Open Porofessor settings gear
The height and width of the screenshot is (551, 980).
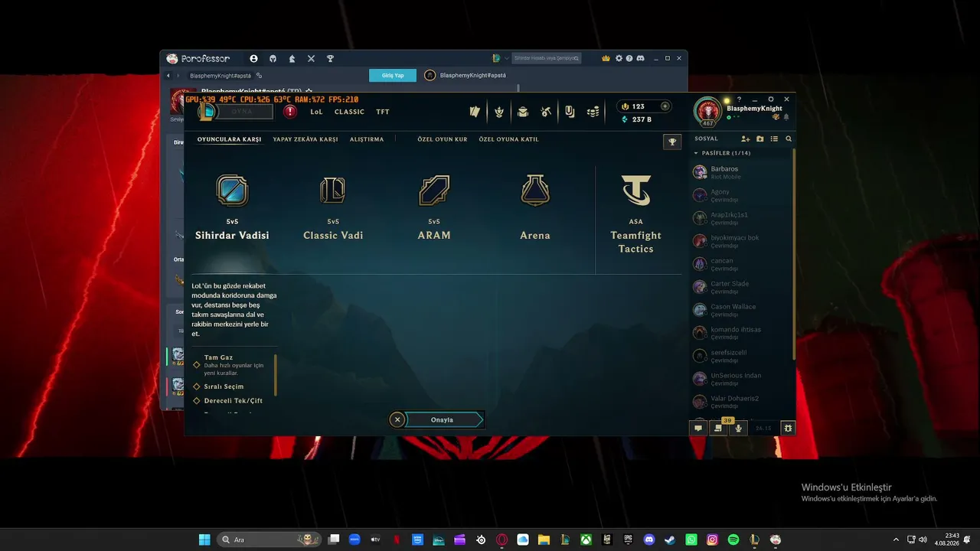pyautogui.click(x=619, y=58)
